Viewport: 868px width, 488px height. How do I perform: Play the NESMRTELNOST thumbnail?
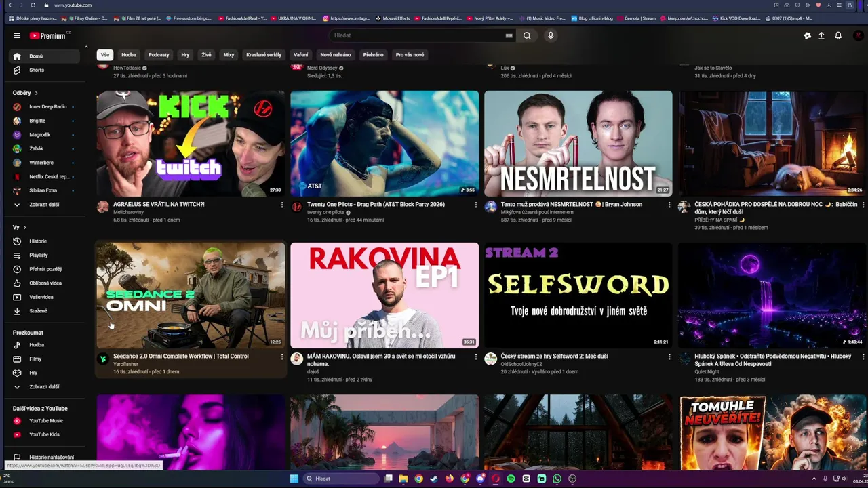[x=578, y=144]
